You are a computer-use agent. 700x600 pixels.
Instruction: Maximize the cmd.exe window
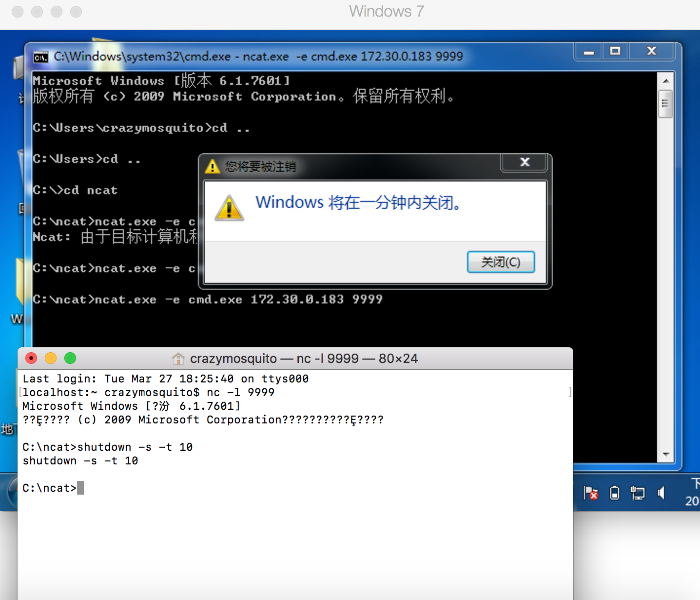tap(615, 51)
